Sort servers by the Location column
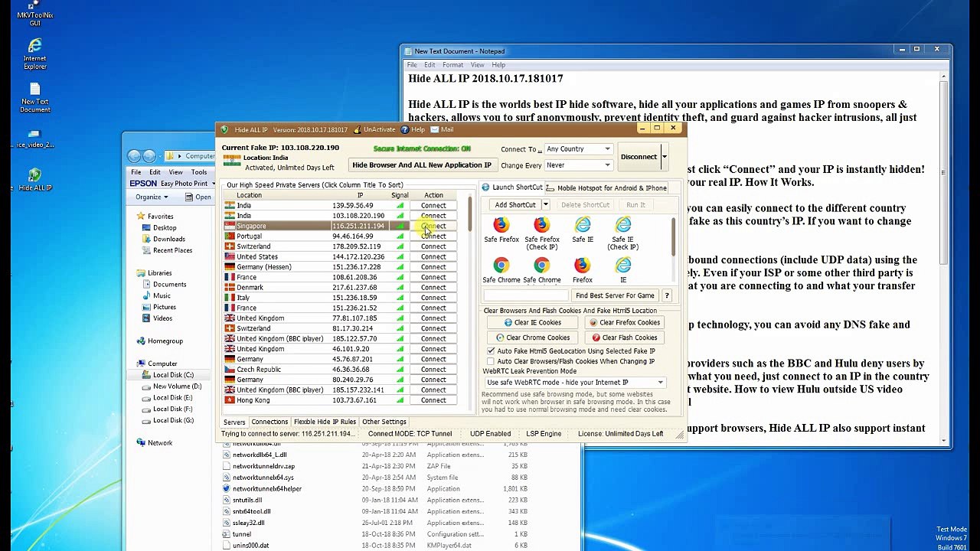 pyautogui.click(x=249, y=195)
